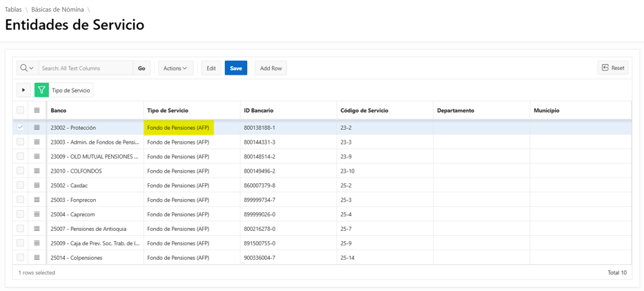
Task: Click the highlighted Fondo de Pensiones (AFP) cell
Action: click(x=192, y=128)
